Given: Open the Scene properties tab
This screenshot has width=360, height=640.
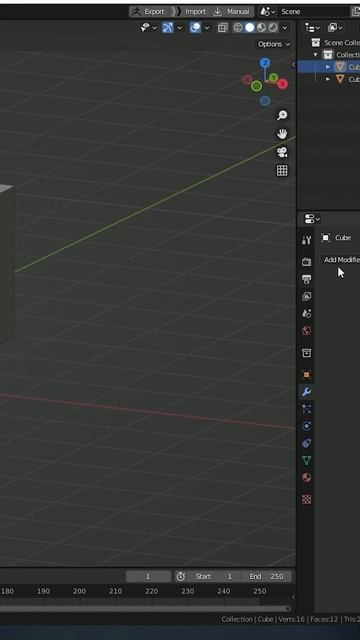Looking at the screenshot, I should tap(307, 313).
